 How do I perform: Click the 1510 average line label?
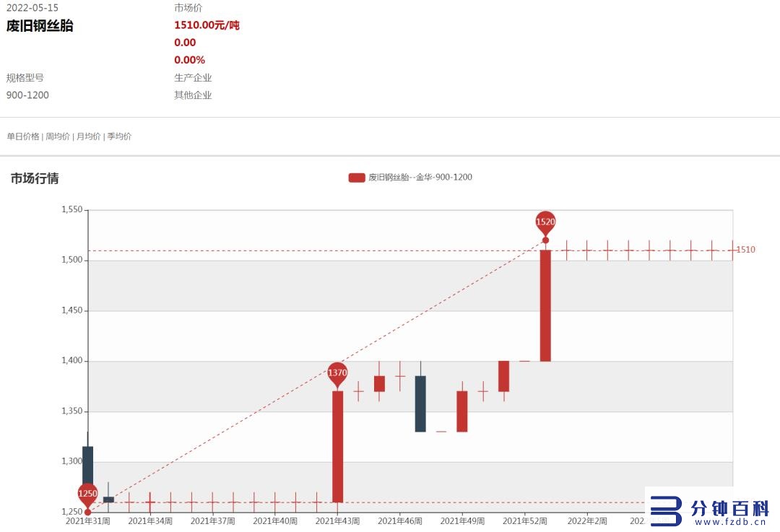coord(745,250)
